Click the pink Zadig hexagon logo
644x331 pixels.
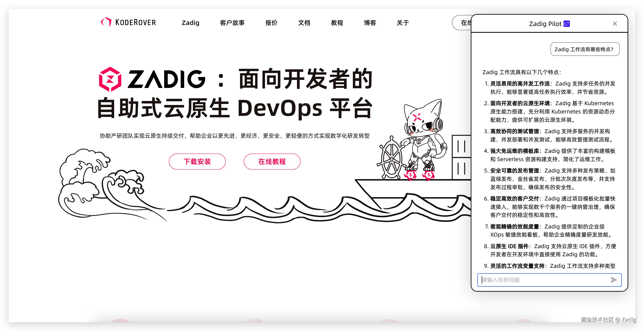point(110,79)
